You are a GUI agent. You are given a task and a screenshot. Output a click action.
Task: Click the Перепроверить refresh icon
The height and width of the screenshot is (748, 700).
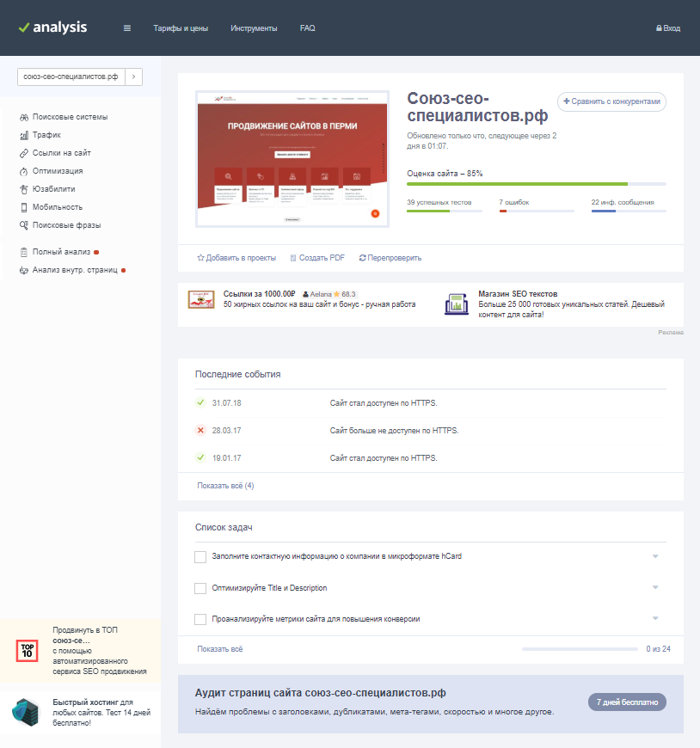[x=363, y=258]
